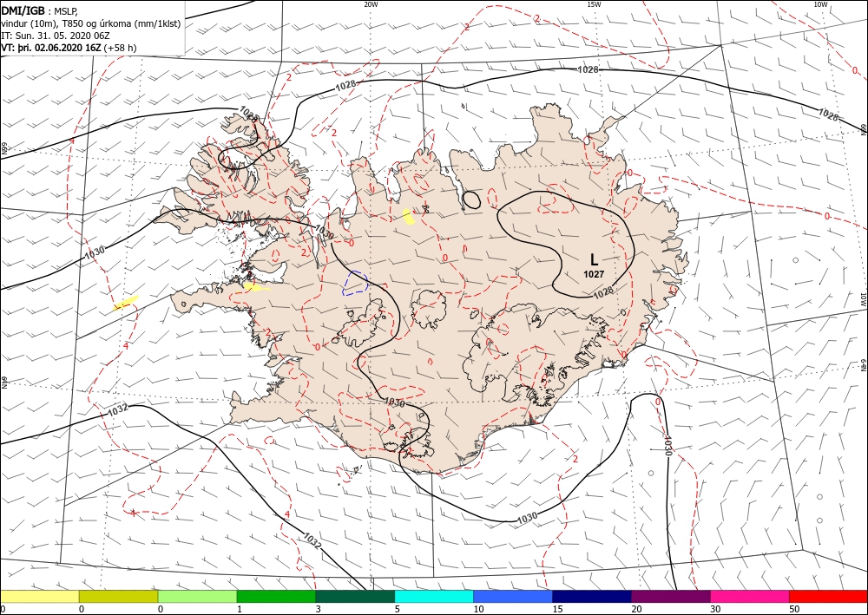Click the legend value '20'
The width and height of the screenshot is (868, 615).
(636, 609)
